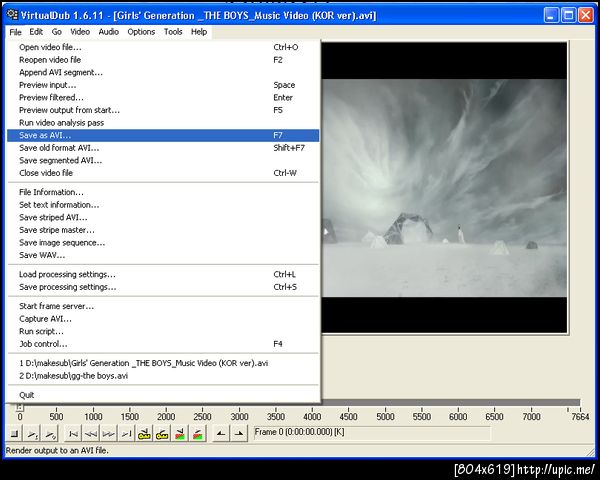Step backward one frame

pyautogui.click(x=91, y=434)
